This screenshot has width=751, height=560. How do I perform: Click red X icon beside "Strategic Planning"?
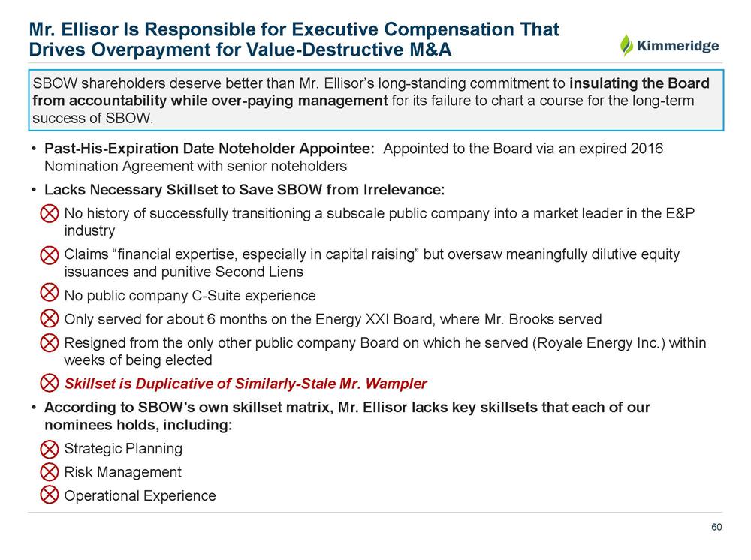(x=49, y=450)
